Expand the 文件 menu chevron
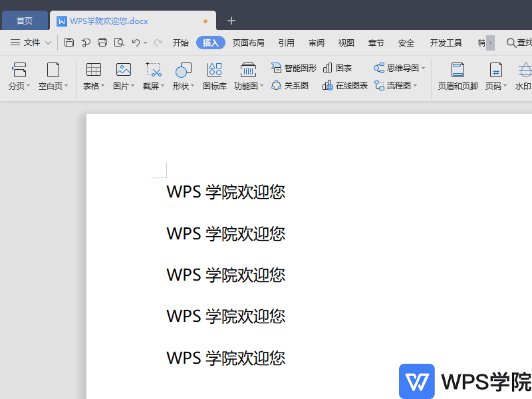Screen dimensions: 532x399 48,43
